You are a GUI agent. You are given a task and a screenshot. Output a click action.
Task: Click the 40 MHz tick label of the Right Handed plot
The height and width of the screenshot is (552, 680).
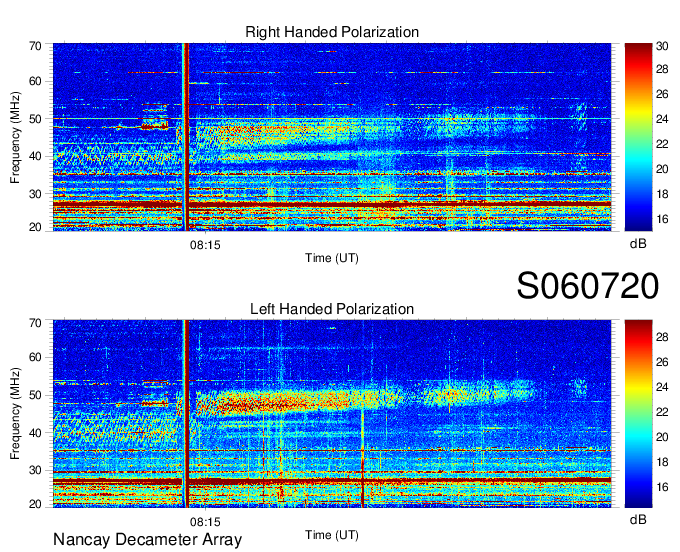click(35, 156)
